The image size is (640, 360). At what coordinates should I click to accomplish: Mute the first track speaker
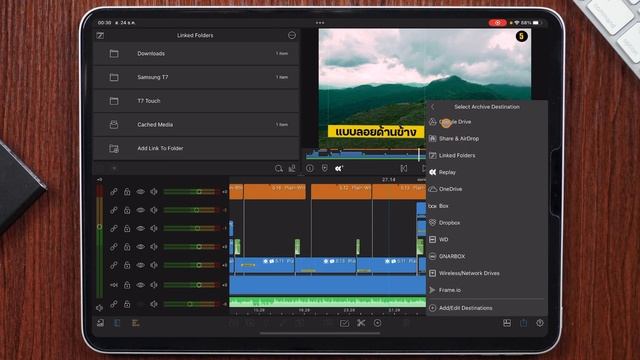click(153, 191)
